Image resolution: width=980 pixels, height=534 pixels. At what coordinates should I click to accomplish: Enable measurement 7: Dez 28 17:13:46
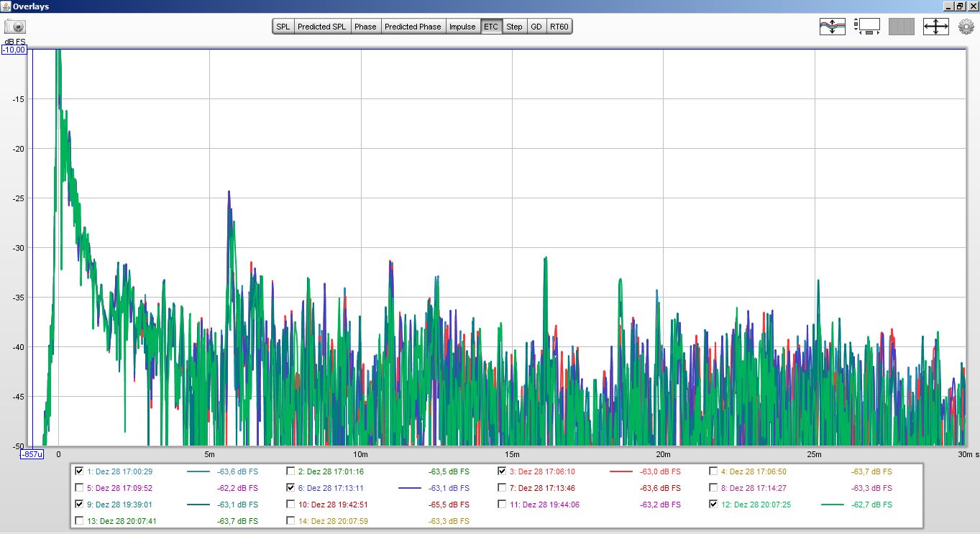click(x=502, y=488)
